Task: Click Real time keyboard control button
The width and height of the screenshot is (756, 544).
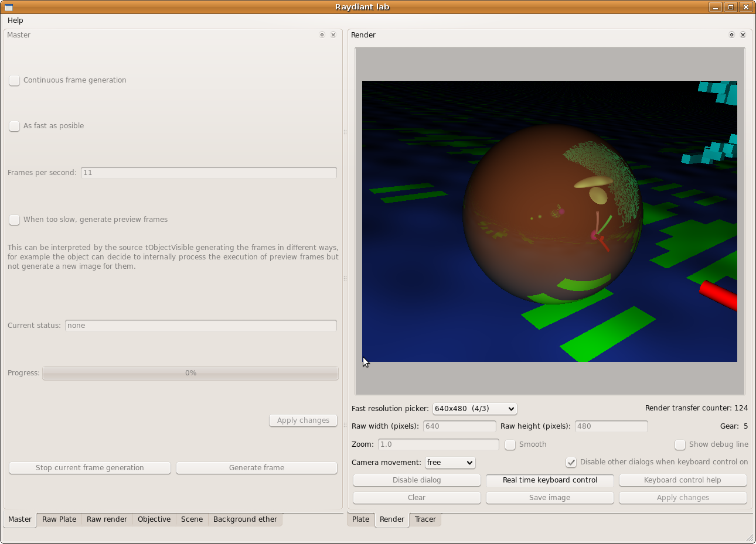Action: (550, 480)
